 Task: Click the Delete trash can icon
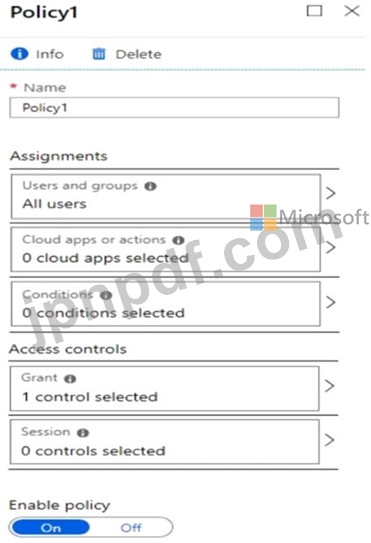tap(98, 54)
